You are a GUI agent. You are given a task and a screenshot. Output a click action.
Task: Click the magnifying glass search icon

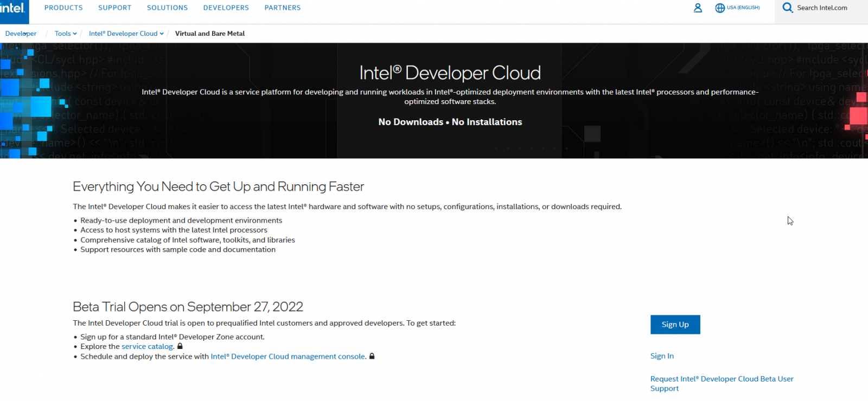click(x=787, y=8)
